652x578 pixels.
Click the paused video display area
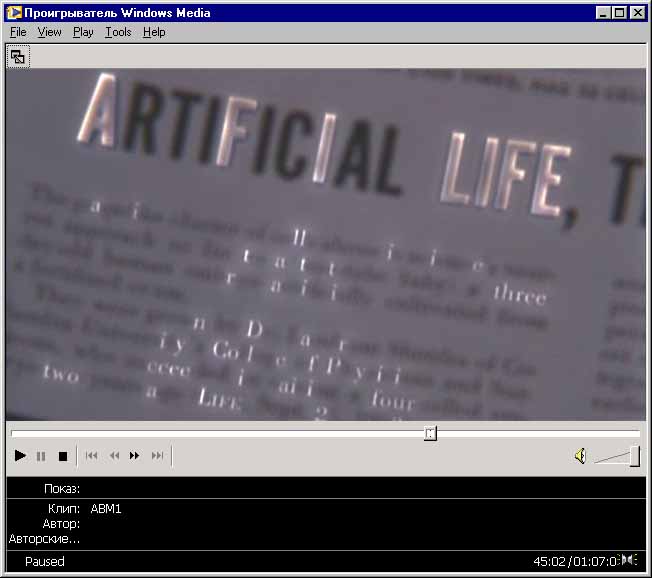(x=325, y=245)
